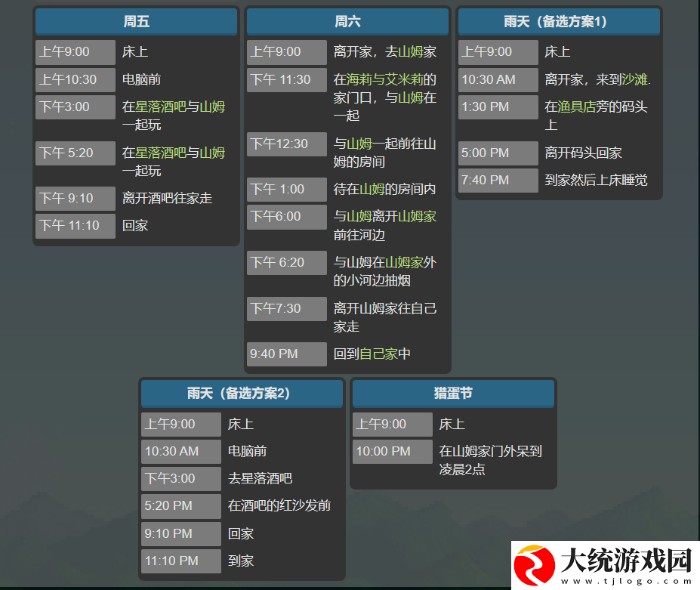Click the 周六 schedule header
Image resolution: width=700 pixels, height=590 pixels.
coord(347,21)
